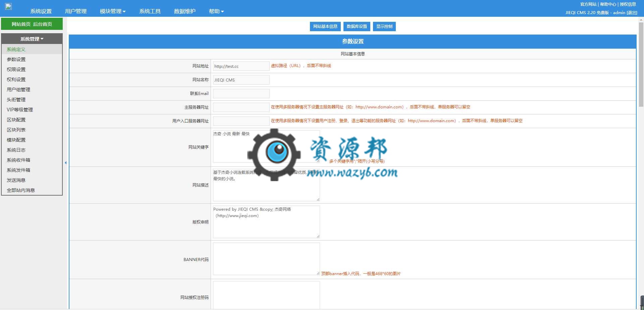The width and height of the screenshot is (644, 310).
Task: Click the 退出 logout link
Action: (x=632, y=13)
